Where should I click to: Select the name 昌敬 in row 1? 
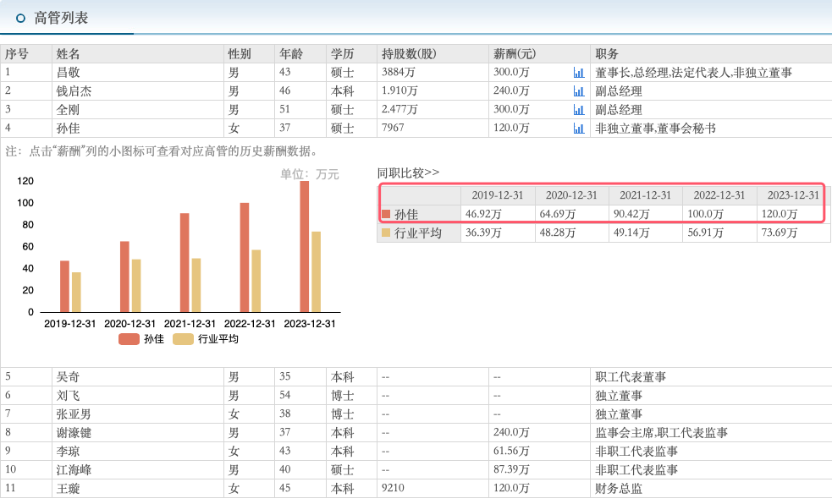pos(68,73)
